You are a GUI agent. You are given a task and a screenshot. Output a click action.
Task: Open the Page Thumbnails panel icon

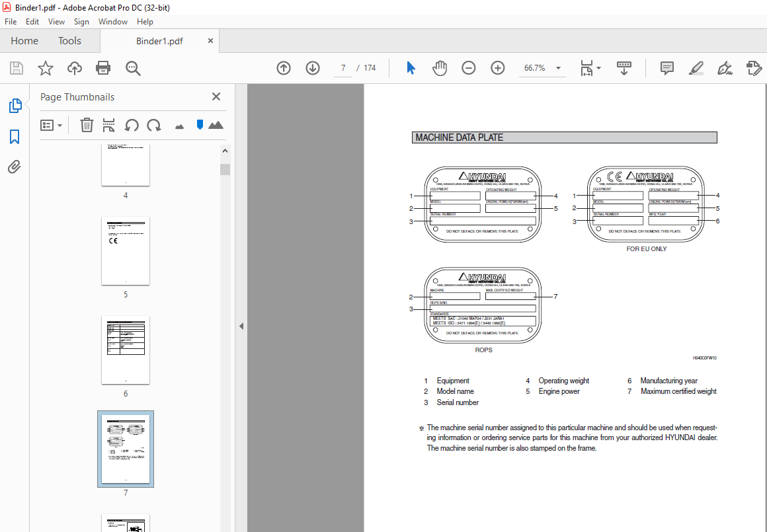15,106
